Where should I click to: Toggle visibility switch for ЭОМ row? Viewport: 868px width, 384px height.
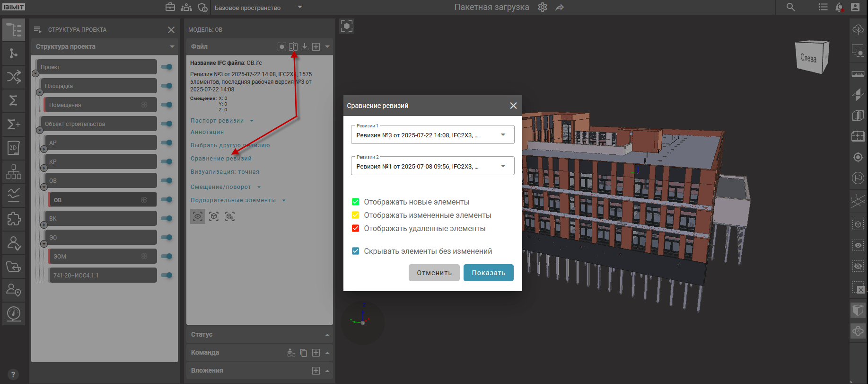point(167,256)
